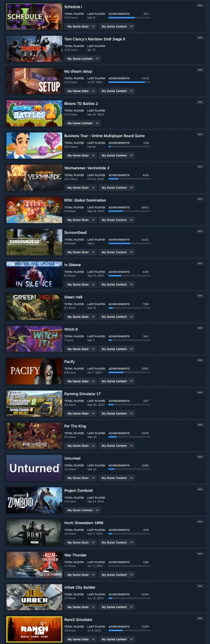Viewport: 210px width, 644px height.
Task: Click the Business Tour achievements progress bar
Action: (129, 146)
